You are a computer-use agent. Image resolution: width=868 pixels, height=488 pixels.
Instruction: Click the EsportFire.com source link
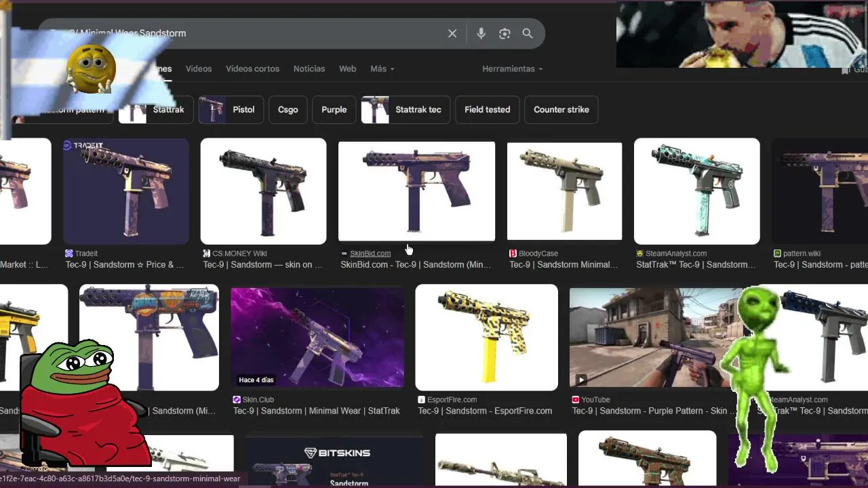coord(452,400)
